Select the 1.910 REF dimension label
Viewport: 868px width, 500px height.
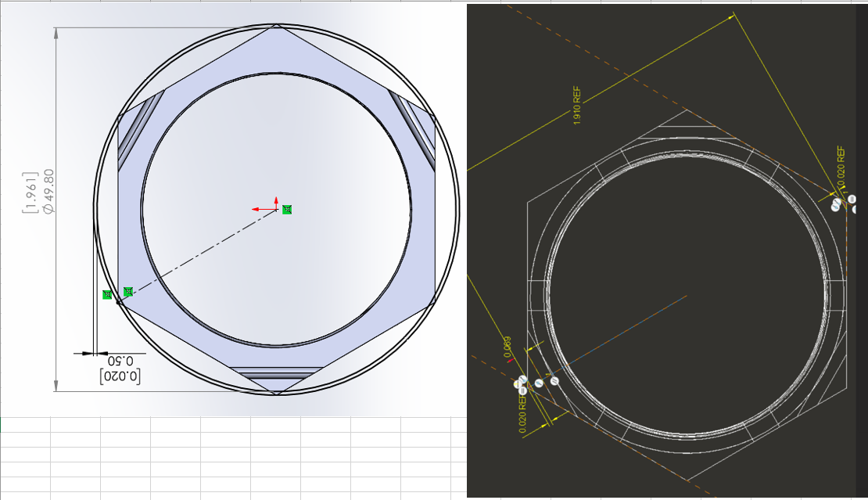(x=577, y=107)
